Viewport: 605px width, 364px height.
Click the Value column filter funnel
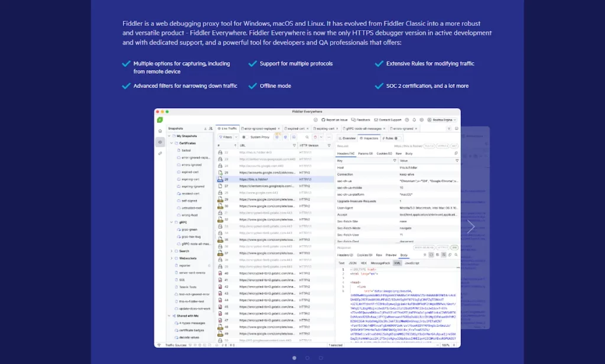tap(457, 161)
